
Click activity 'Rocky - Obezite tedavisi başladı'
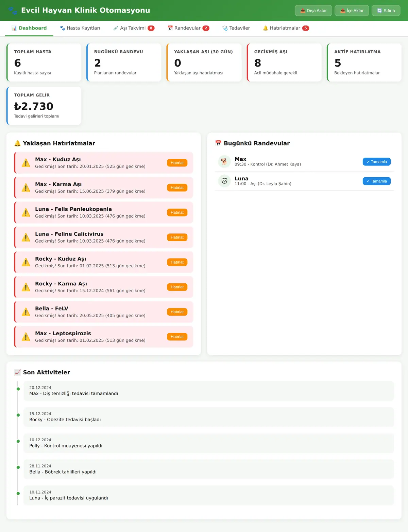click(x=209, y=417)
